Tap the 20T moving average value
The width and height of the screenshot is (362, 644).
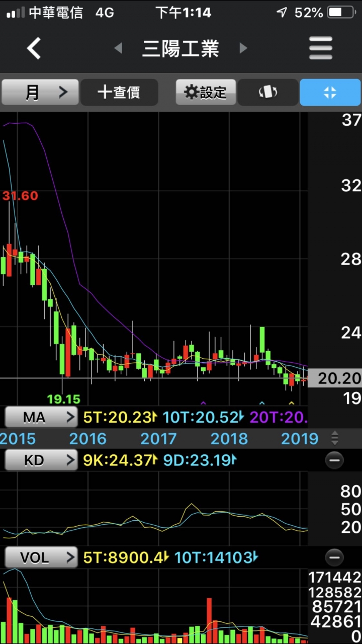tap(278, 417)
